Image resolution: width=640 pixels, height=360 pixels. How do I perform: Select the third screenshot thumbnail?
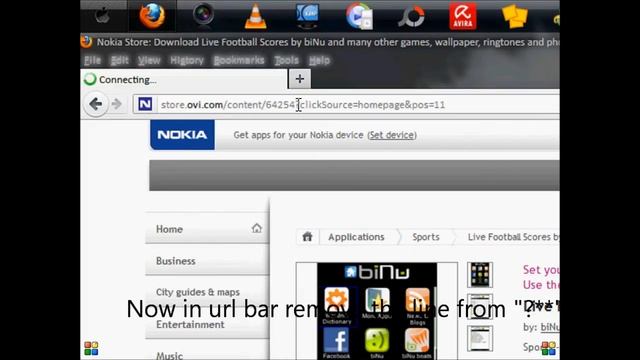click(x=480, y=338)
